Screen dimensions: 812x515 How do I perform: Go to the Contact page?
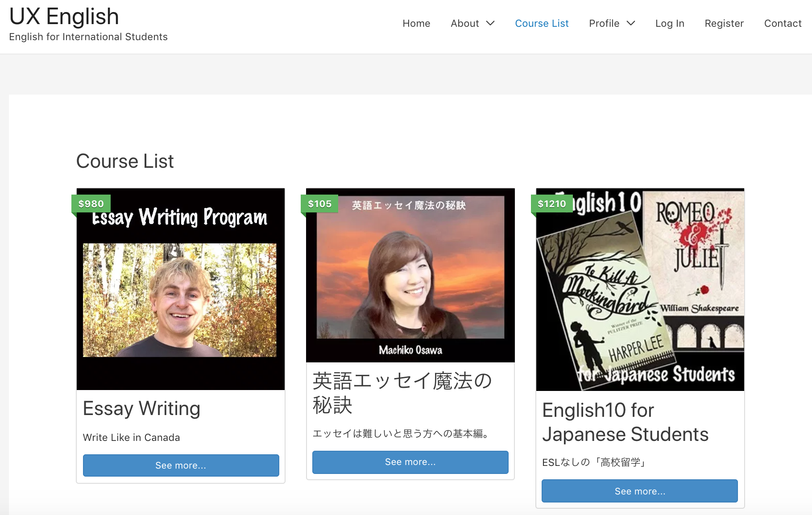(x=783, y=23)
